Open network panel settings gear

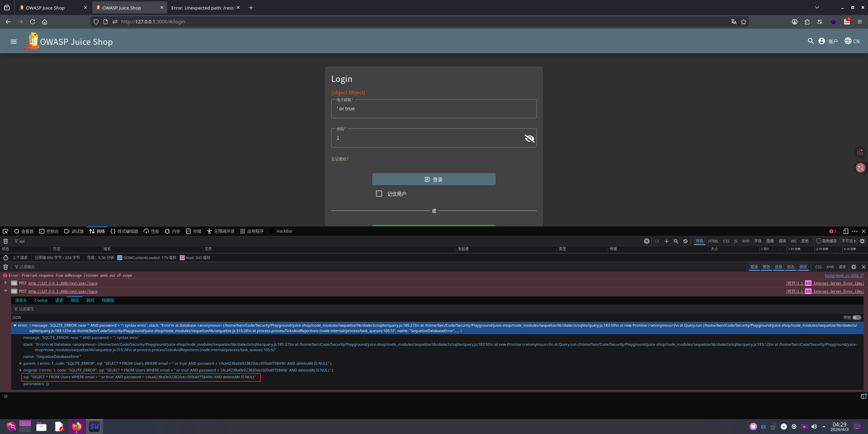tap(862, 241)
